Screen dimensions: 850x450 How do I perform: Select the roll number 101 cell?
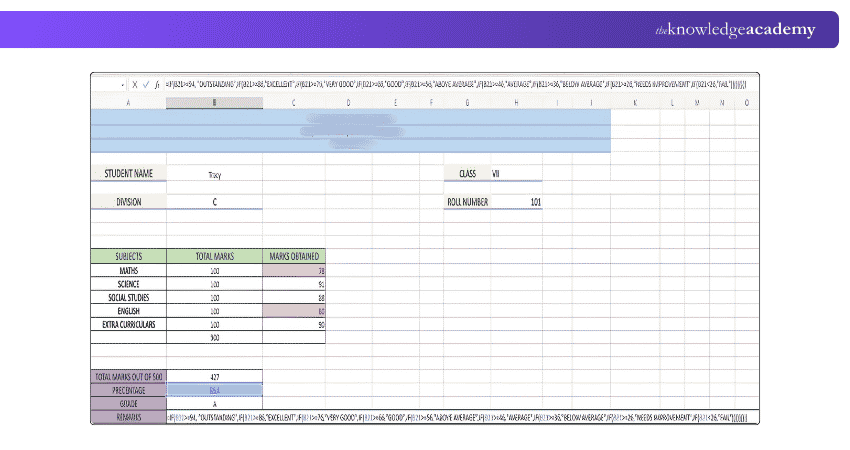tap(516, 202)
